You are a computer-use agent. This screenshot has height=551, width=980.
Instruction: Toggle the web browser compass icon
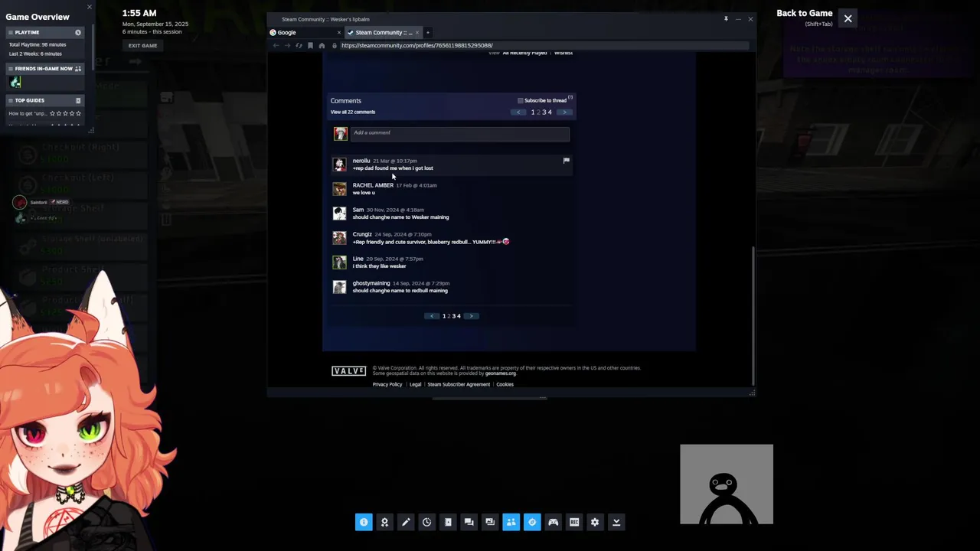[532, 522]
